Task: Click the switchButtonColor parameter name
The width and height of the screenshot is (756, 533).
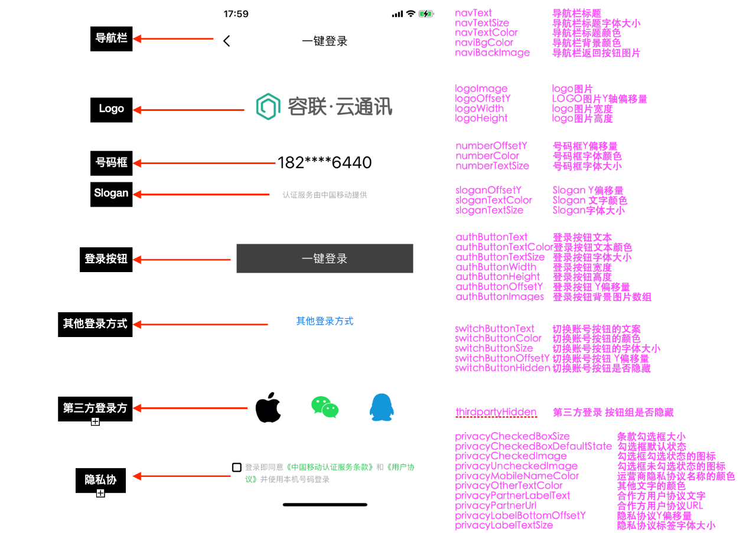Action: (x=498, y=338)
